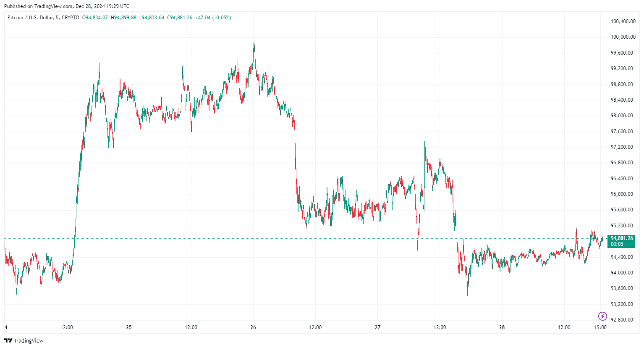Image resolution: width=644 pixels, height=348 pixels.
Task: Click the high value H94,899.88
Action: (x=123, y=18)
